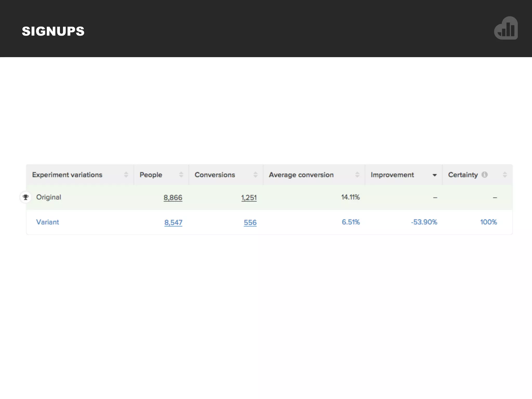532x399 pixels.
Task: Click the Certainty info icon
Action: tap(484, 175)
